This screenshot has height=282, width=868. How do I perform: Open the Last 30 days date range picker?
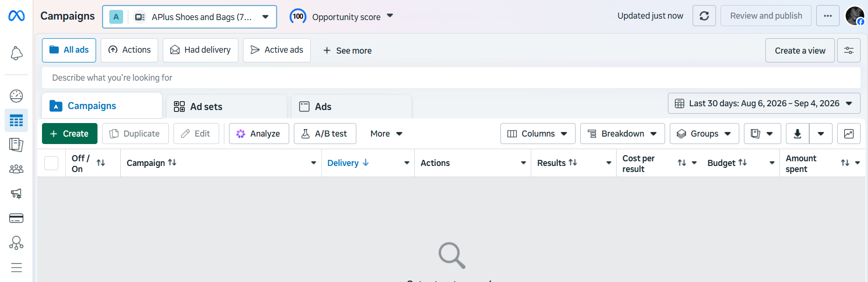pos(764,103)
